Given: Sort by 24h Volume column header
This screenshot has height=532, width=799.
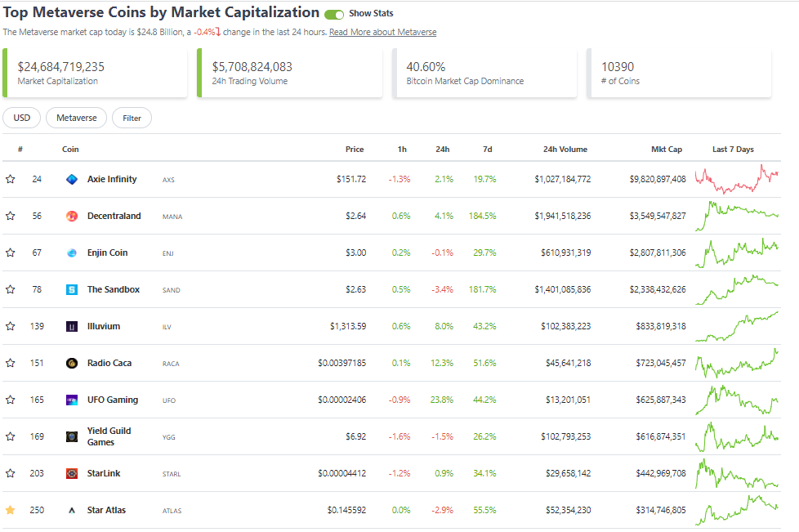Looking at the screenshot, I should click(565, 150).
